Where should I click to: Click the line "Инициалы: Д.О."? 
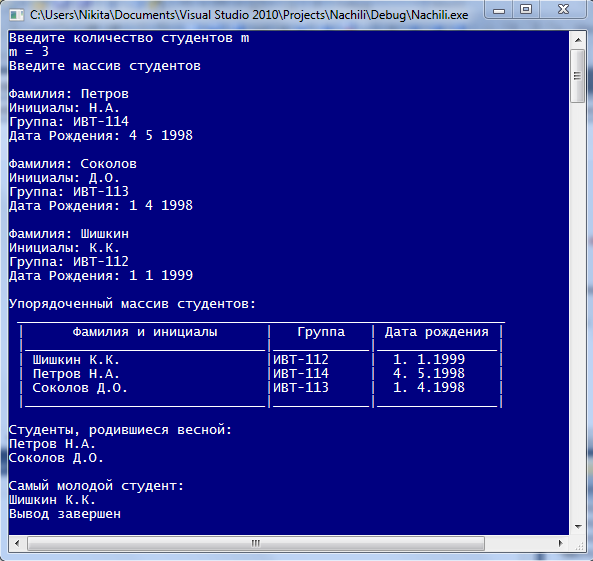(64, 178)
